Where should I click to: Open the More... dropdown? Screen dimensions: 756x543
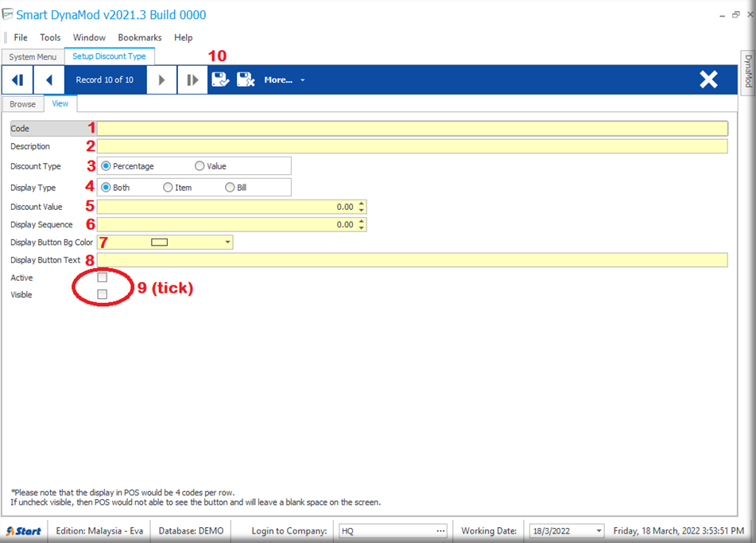(x=284, y=80)
